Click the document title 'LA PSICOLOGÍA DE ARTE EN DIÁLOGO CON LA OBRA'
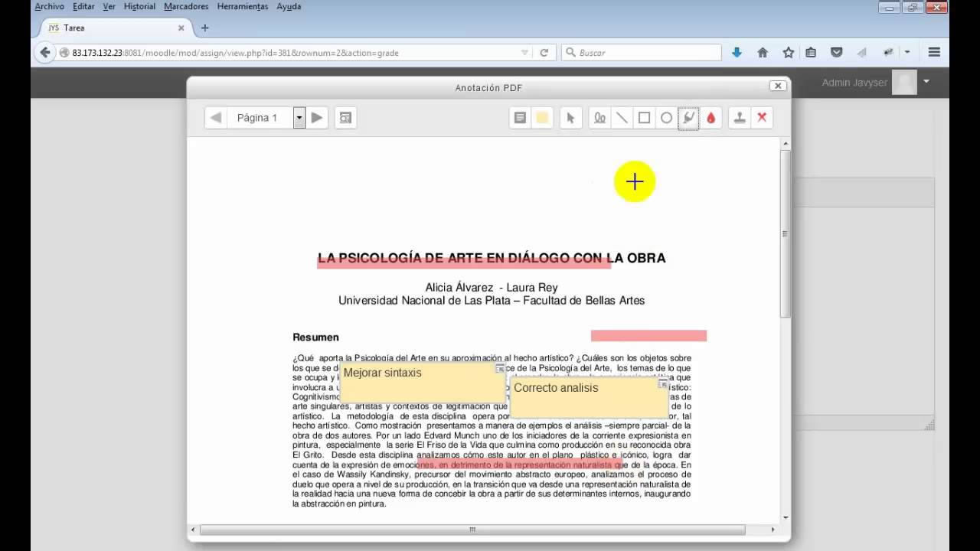This screenshot has height=551, width=980. point(492,258)
